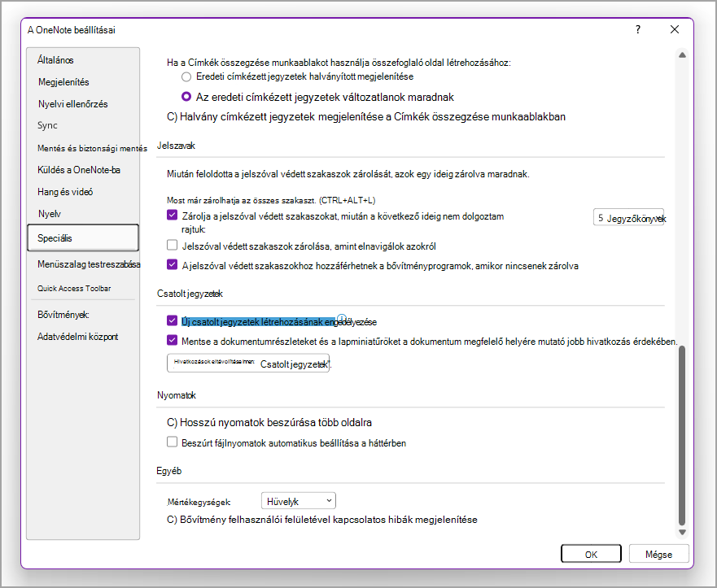
Task: Click the Nyomatok section heading
Action: click(177, 395)
